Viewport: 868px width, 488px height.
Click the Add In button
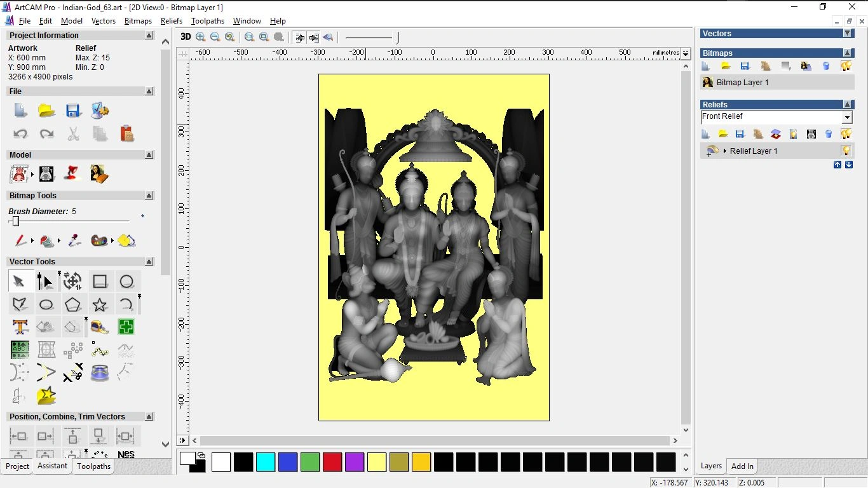pos(742,466)
